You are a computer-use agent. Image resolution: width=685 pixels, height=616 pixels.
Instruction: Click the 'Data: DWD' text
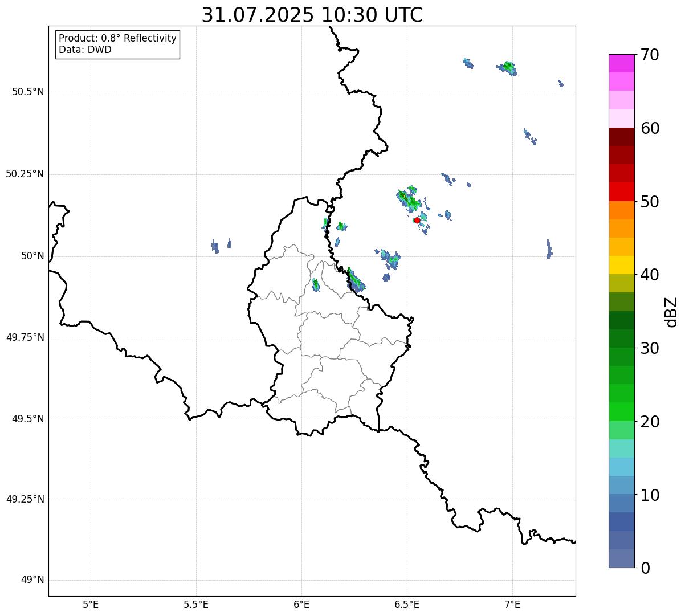tap(85, 50)
